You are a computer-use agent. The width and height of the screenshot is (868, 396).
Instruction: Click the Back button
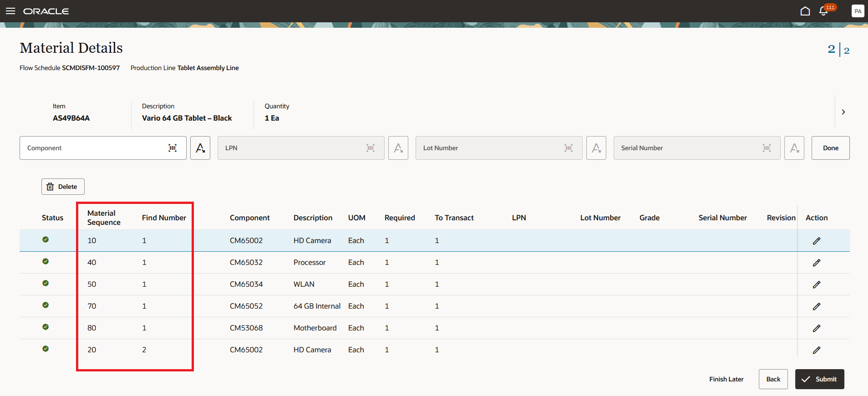click(x=773, y=379)
